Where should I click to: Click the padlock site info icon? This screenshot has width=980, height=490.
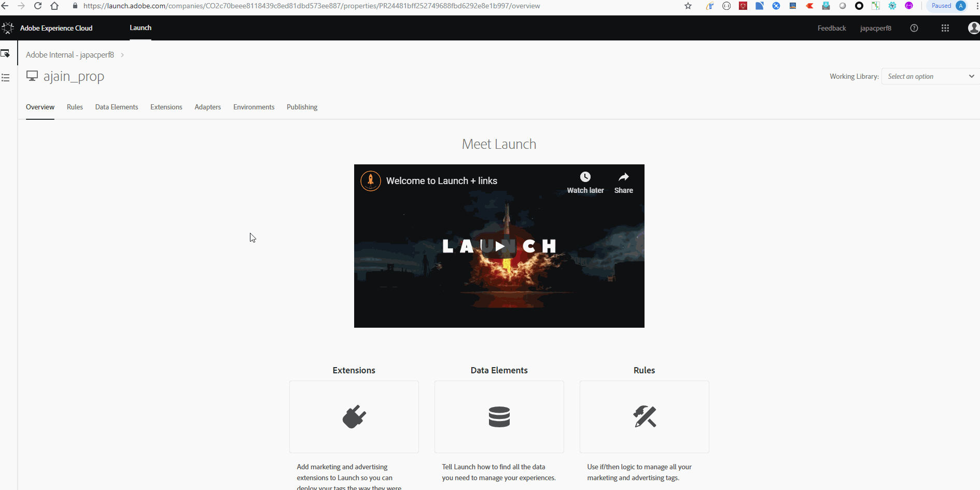click(75, 6)
